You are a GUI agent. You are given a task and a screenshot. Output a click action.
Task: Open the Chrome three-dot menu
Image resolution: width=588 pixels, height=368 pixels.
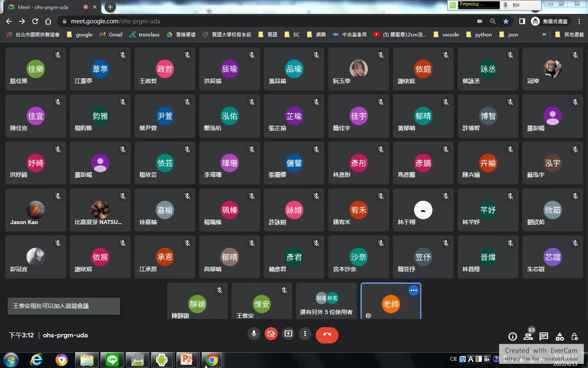coord(579,21)
